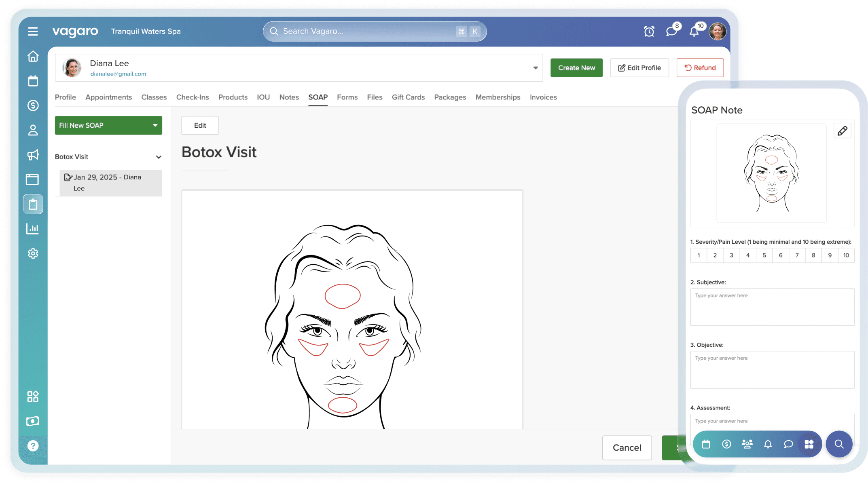Open the reports bar chart sidebar icon
The width and height of the screenshot is (868, 485).
[33, 229]
